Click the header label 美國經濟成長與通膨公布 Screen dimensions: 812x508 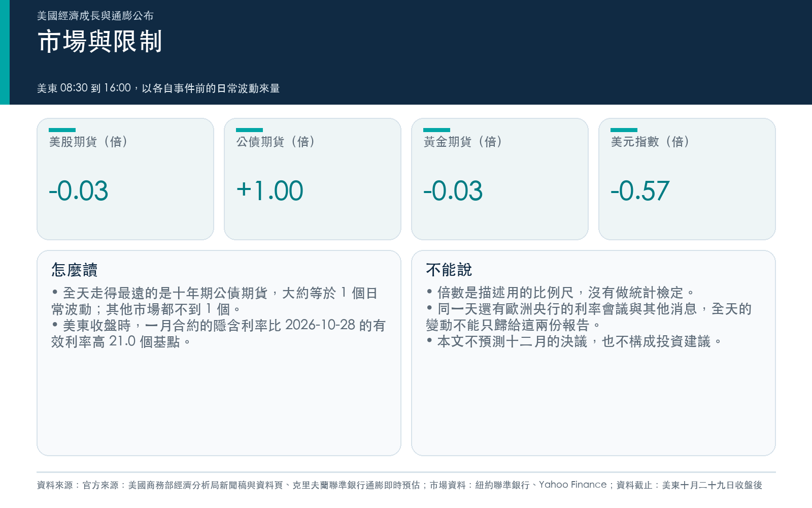coord(95,16)
